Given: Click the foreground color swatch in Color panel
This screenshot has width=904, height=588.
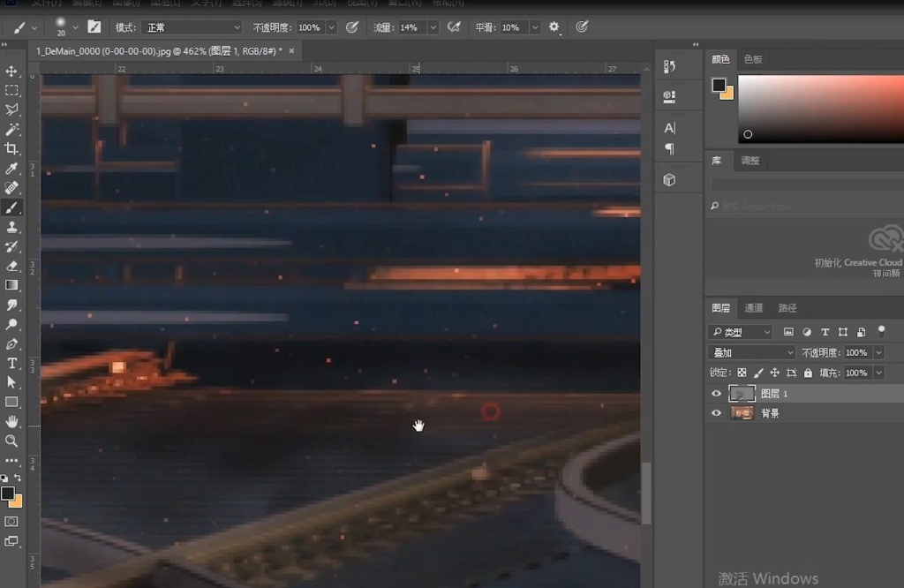Looking at the screenshot, I should 719,86.
